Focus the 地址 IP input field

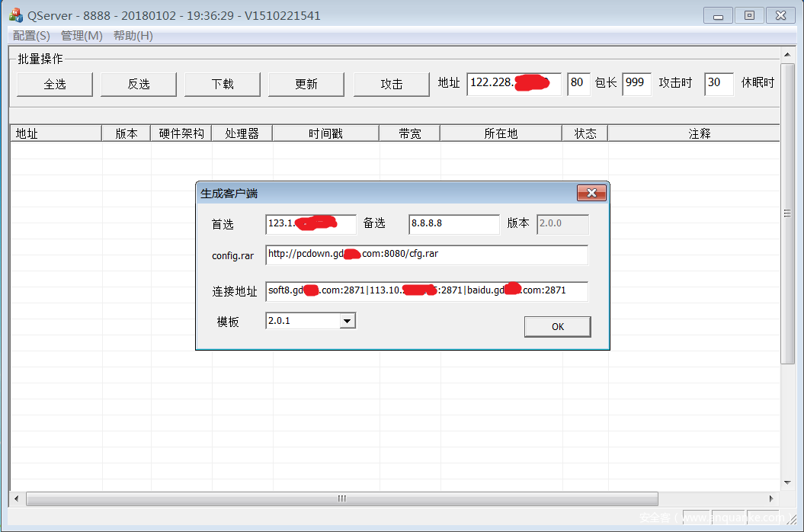pos(514,84)
